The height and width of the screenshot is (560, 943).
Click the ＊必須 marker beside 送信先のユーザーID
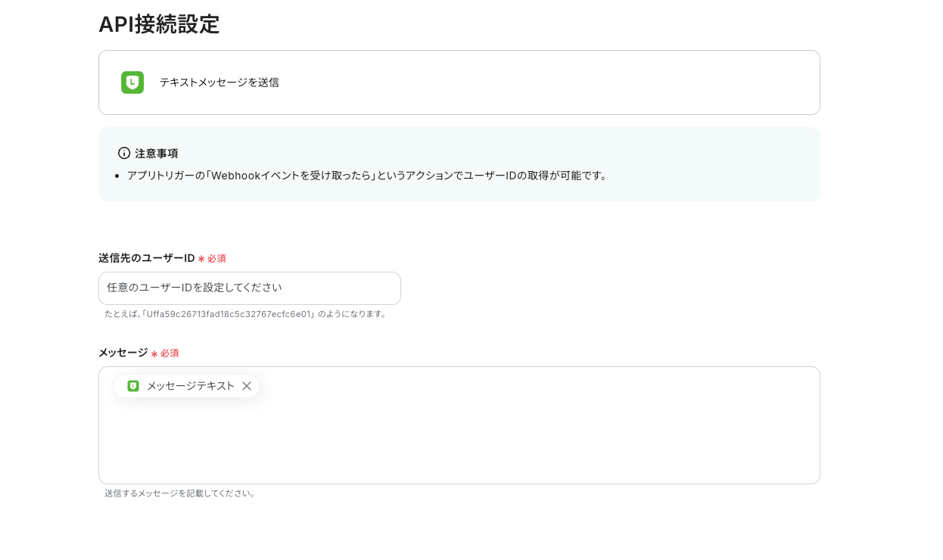213,258
